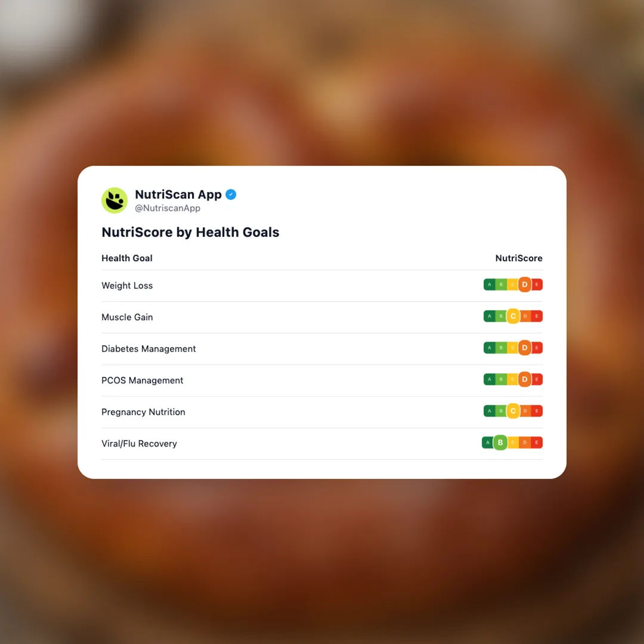The height and width of the screenshot is (644, 644).
Task: Select the Pregnancy Nutrition row label
Action: click(143, 412)
